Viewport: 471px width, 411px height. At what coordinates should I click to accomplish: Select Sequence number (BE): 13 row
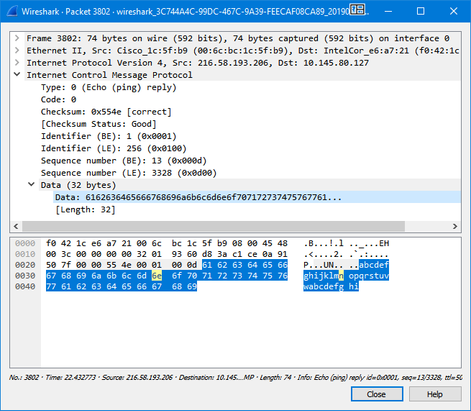click(124, 161)
